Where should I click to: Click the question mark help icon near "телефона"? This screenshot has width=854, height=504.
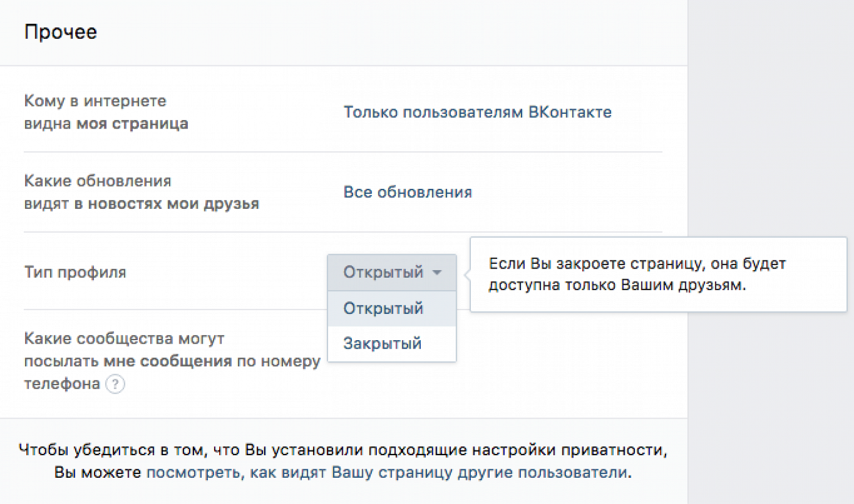[x=115, y=384]
